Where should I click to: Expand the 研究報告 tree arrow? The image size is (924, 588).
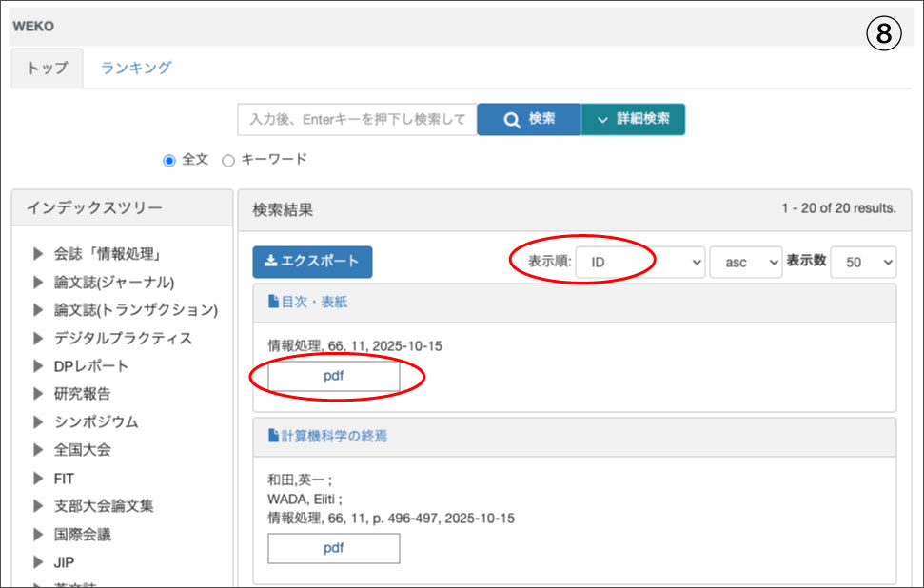point(38,394)
